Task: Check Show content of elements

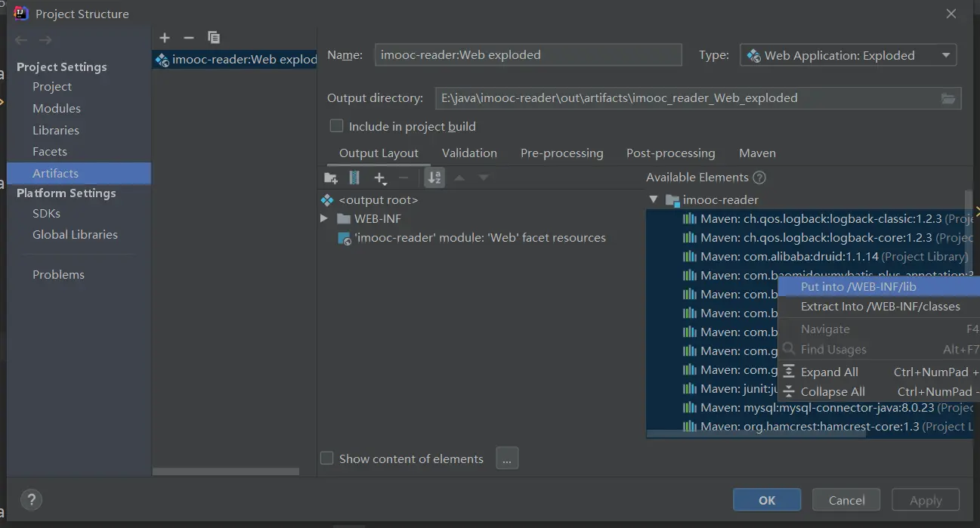Action: click(x=327, y=459)
